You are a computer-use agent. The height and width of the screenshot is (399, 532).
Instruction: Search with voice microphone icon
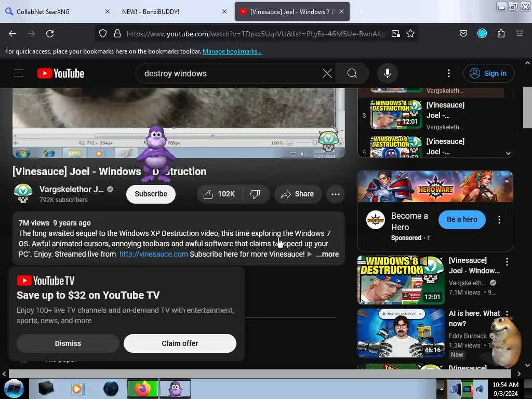click(388, 73)
